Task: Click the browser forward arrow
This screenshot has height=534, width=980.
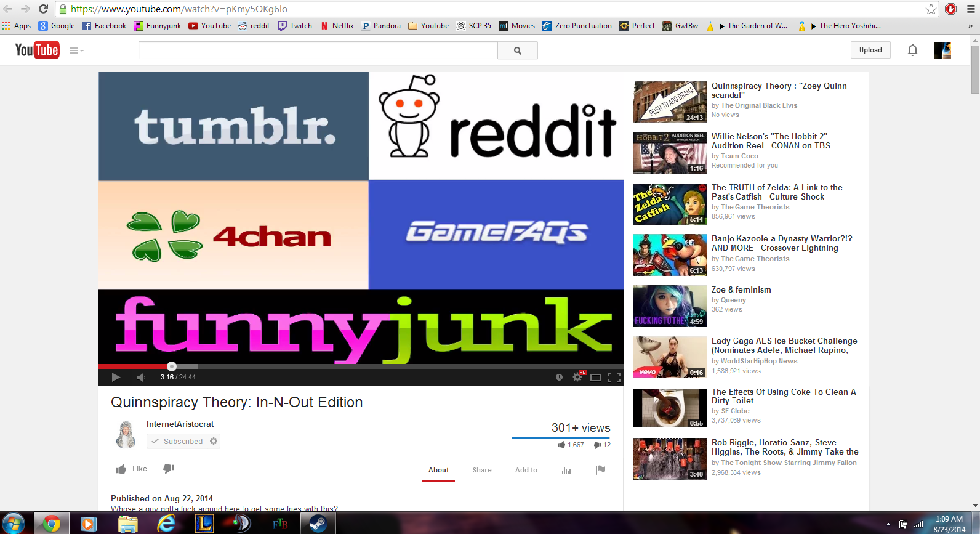Action: (x=25, y=9)
